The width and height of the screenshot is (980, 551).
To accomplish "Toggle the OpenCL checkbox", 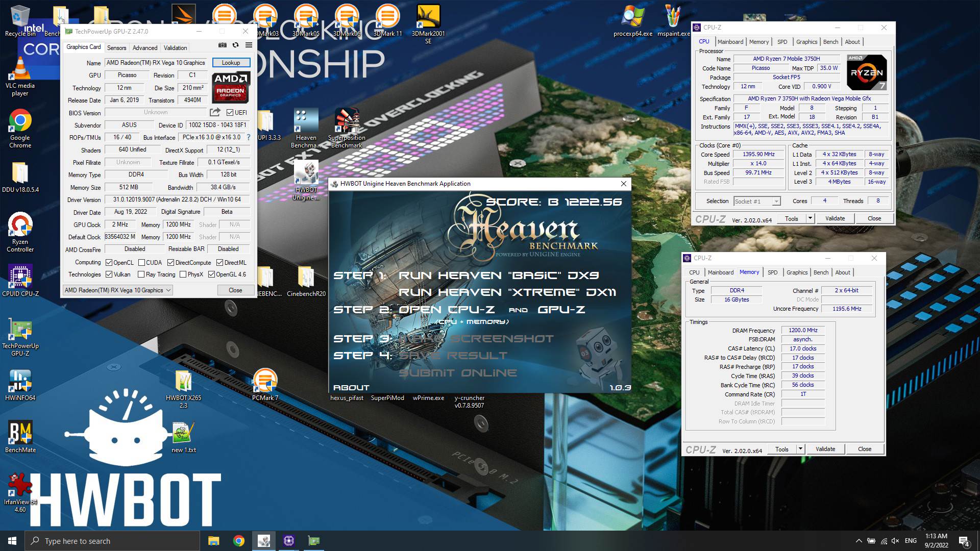I will point(109,263).
